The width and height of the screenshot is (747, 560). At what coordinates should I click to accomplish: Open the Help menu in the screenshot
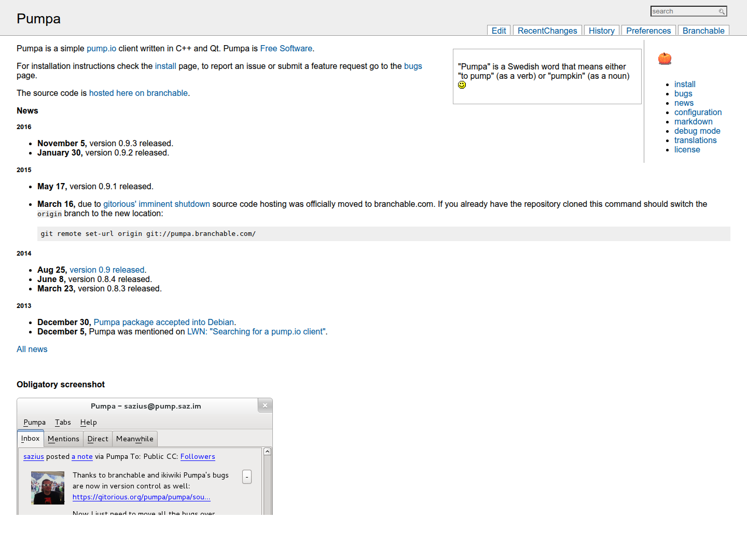pos(88,422)
